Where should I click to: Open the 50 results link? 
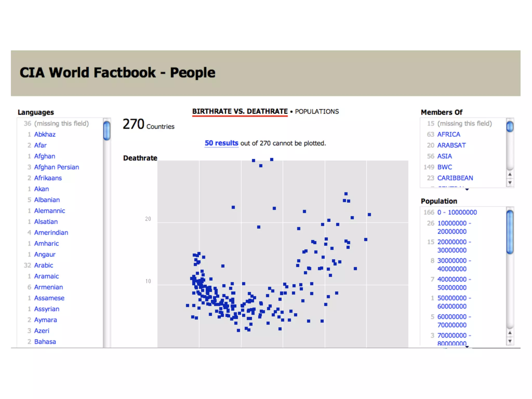tap(221, 143)
